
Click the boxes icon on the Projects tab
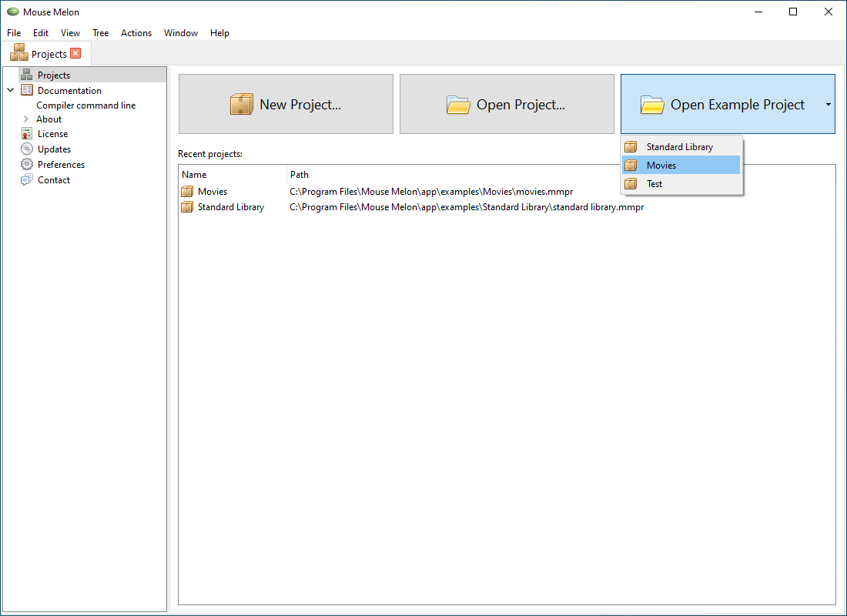click(19, 52)
